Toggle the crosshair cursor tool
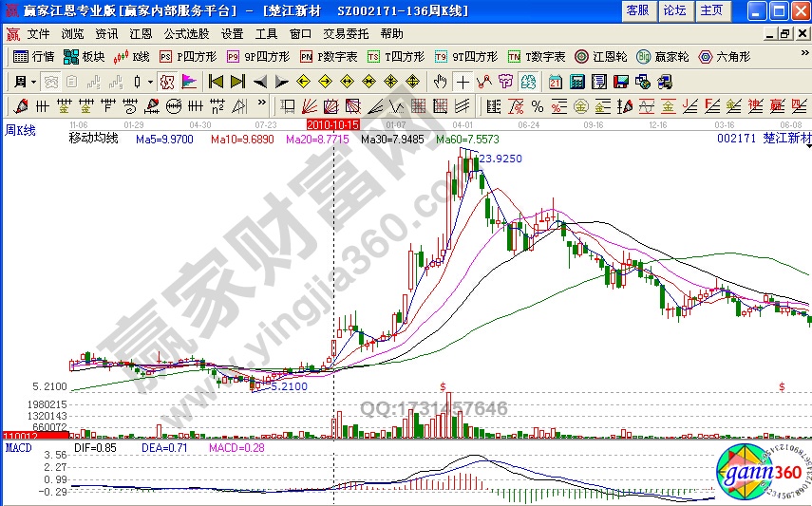 (463, 81)
